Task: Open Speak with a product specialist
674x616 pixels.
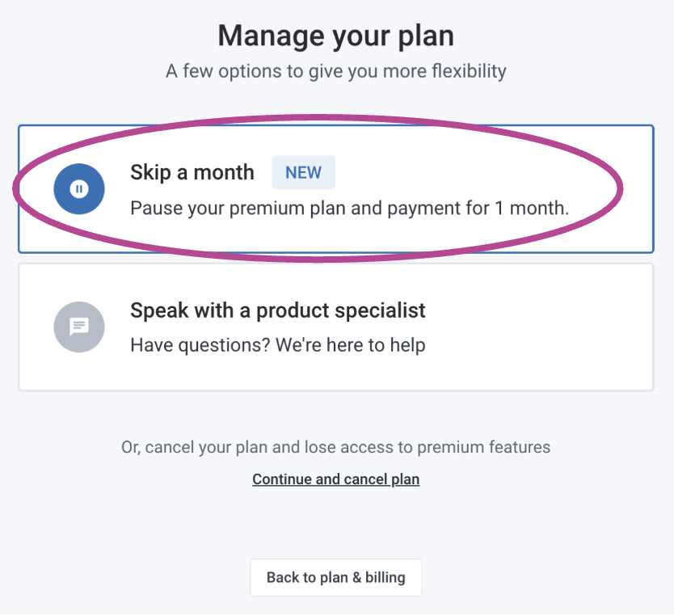Action: point(277,310)
